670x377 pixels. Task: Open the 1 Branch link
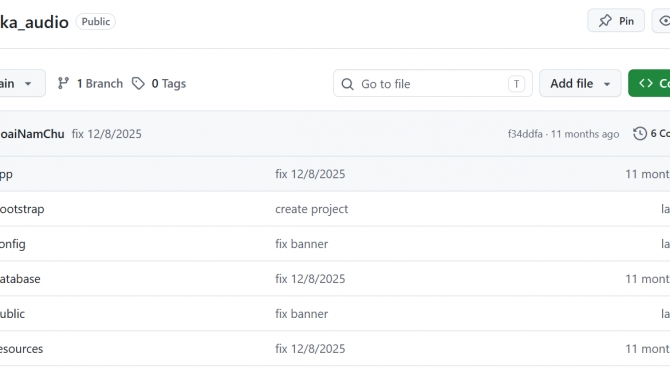pyautogui.click(x=90, y=83)
